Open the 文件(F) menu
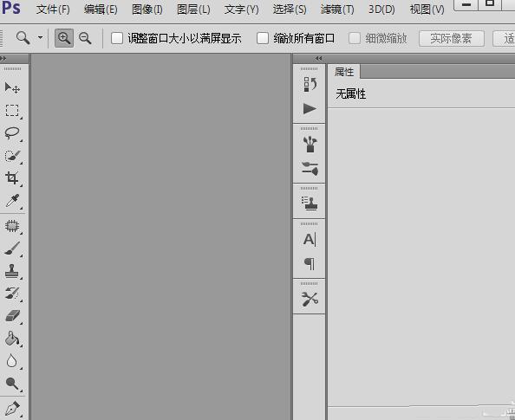The width and height of the screenshot is (515, 420). pyautogui.click(x=53, y=10)
